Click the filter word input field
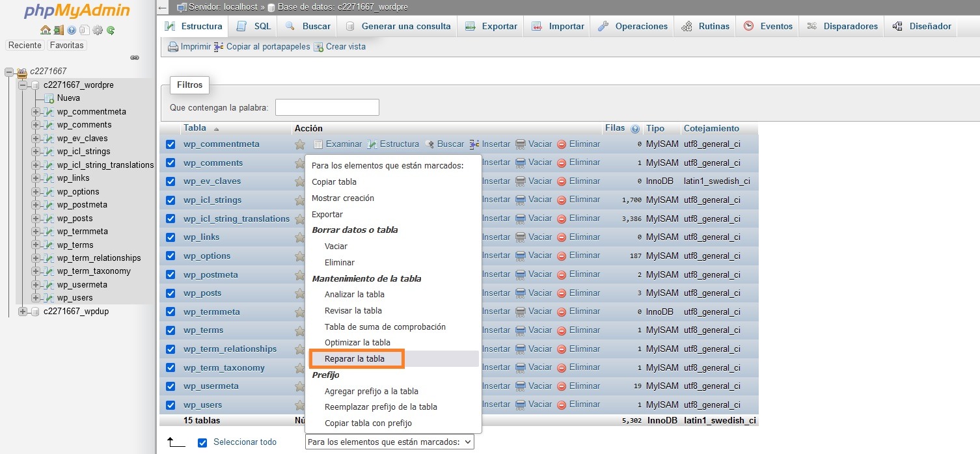 [327, 107]
